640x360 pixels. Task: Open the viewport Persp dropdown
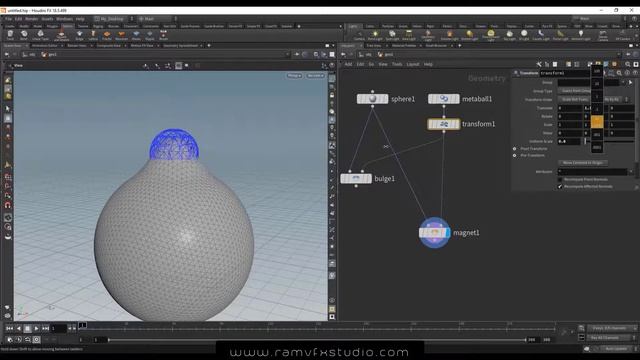coord(294,76)
